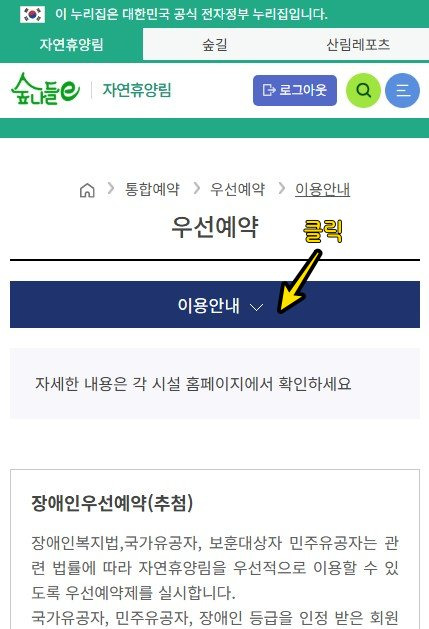This screenshot has width=429, height=629.
Task: Click the chevron after the breadcrumb home icon
Action: tap(111, 188)
